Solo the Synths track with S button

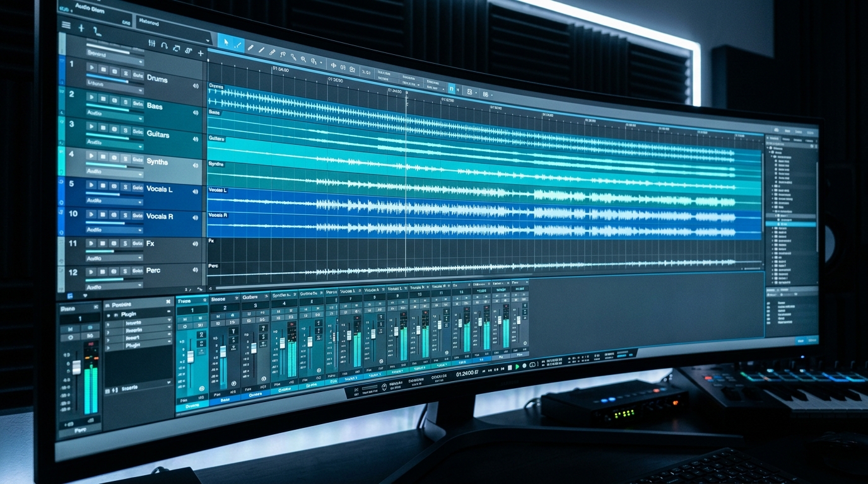tap(126, 158)
